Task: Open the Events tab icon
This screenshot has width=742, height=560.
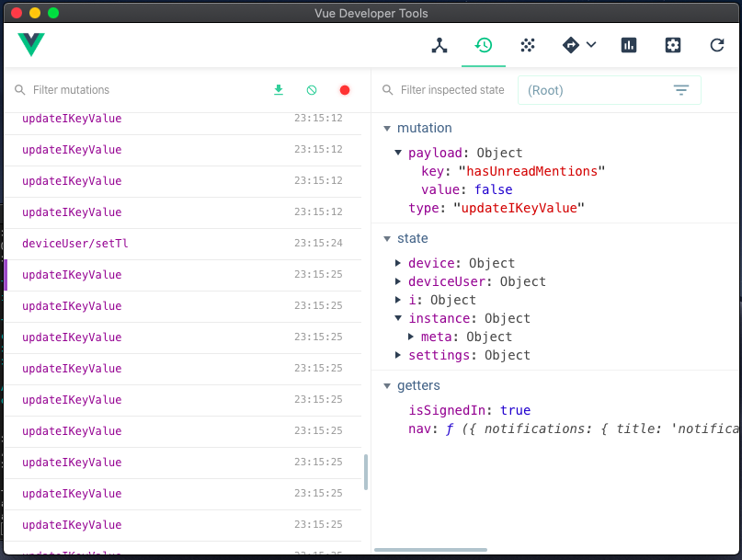Action: point(528,45)
